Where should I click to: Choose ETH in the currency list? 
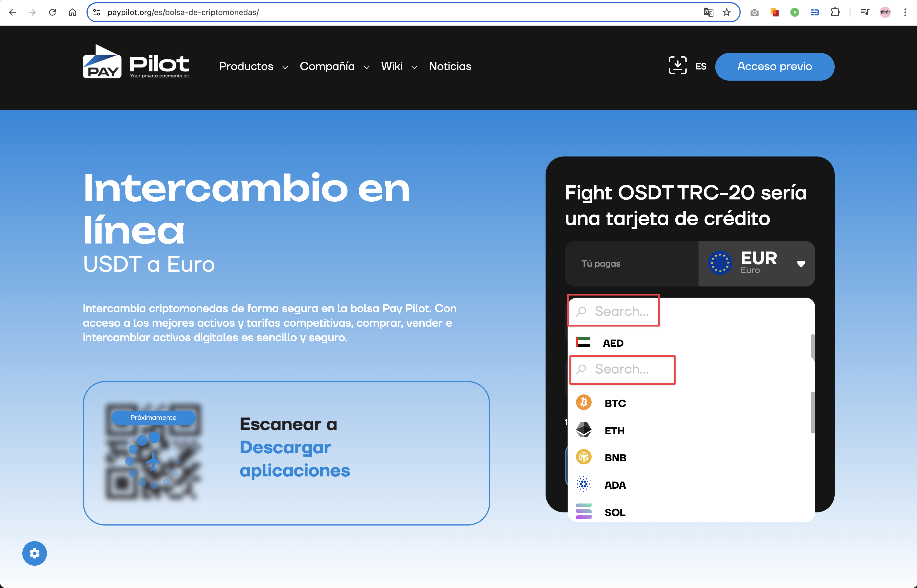[x=614, y=431]
